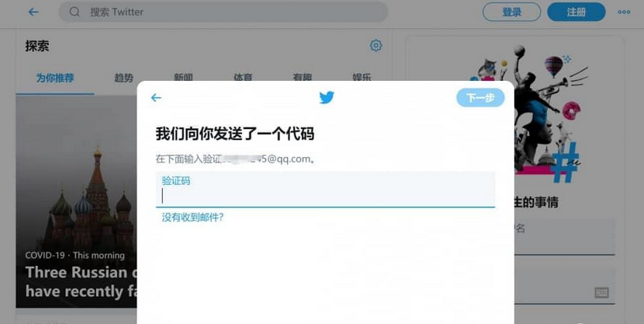Click the 探索 page title
This screenshot has height=324, width=644.
(x=37, y=46)
